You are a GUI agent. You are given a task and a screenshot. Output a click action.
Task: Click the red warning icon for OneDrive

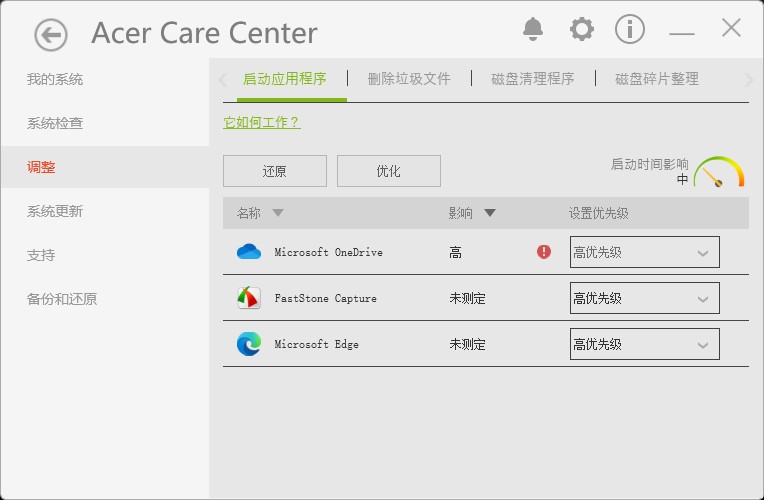(x=544, y=252)
